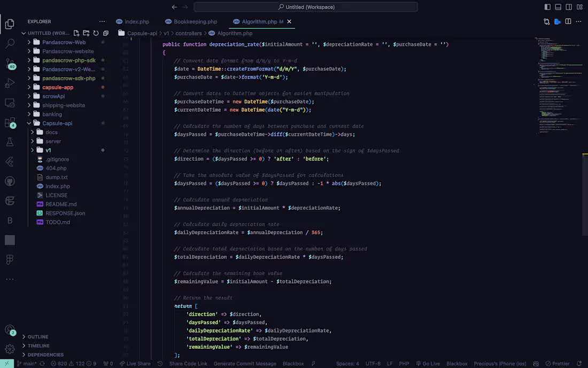This screenshot has width=588, height=368.
Task: Start Go Live server
Action: pos(428,364)
